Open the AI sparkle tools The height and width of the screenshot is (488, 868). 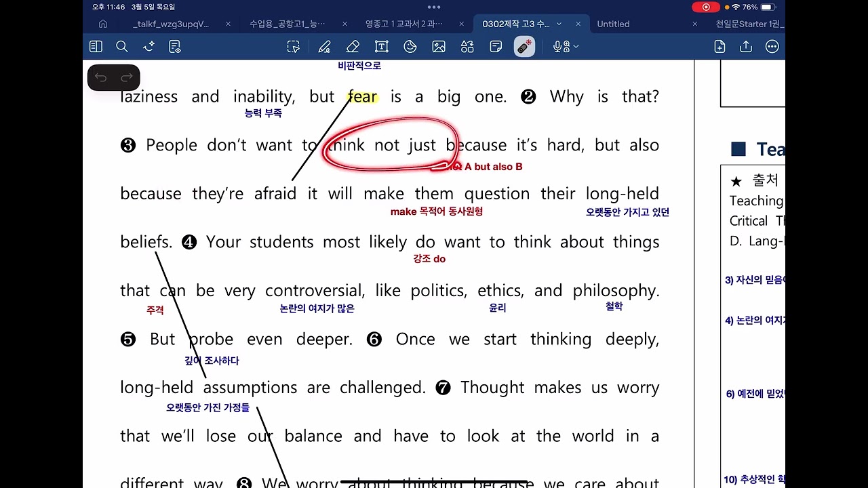pyautogui.click(x=149, y=47)
